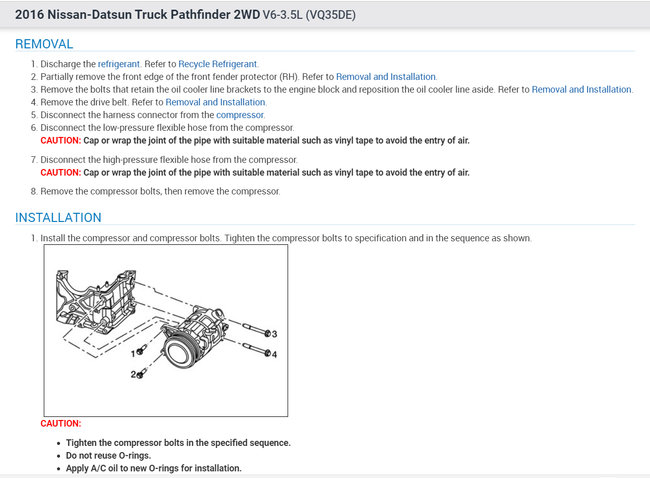Image resolution: width=650 pixels, height=478 pixels.
Task: Open the refrigerant link in step 1
Action: (119, 64)
